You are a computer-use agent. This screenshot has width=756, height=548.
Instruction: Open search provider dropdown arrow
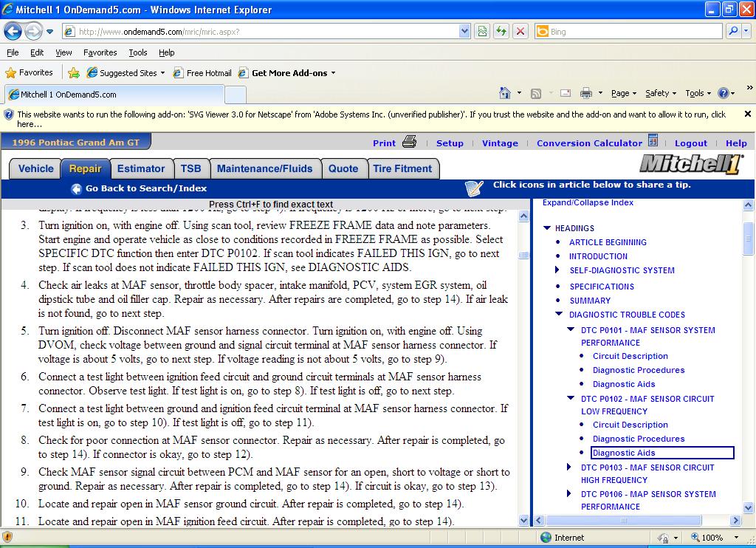pyautogui.click(x=746, y=31)
